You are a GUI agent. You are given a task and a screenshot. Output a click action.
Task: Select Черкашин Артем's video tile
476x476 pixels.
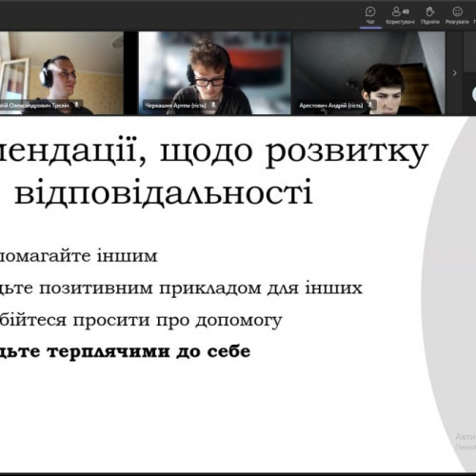(x=214, y=72)
